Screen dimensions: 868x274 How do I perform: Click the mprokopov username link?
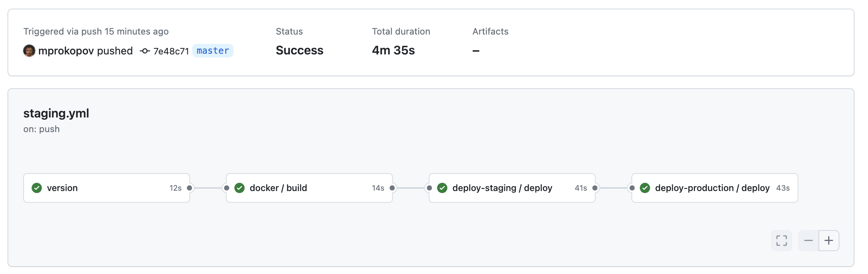point(66,51)
